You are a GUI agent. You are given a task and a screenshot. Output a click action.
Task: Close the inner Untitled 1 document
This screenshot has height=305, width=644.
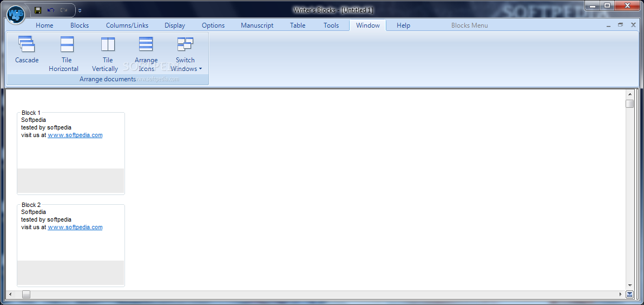point(633,25)
